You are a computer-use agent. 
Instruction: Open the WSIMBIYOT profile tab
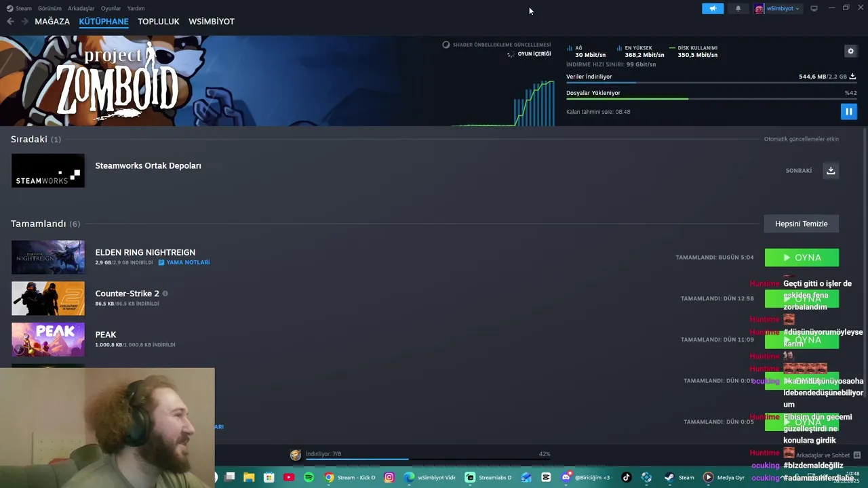[x=212, y=22]
